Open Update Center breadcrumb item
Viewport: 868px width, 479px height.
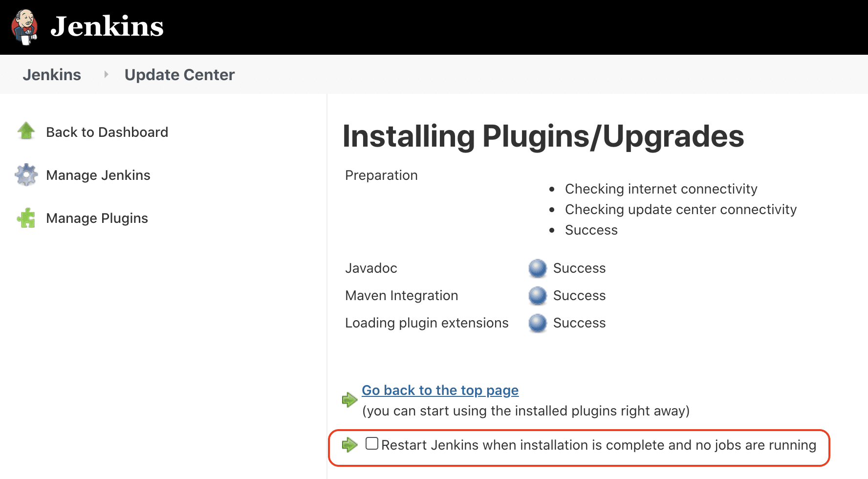[179, 75]
